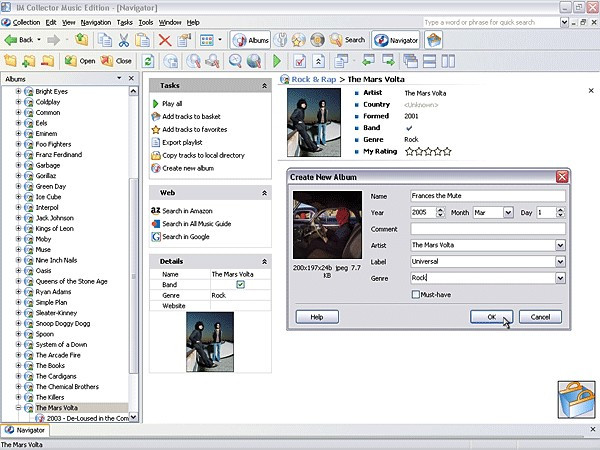Toggle the Band checkbox in Details panel
The height and width of the screenshot is (450, 600).
240,284
